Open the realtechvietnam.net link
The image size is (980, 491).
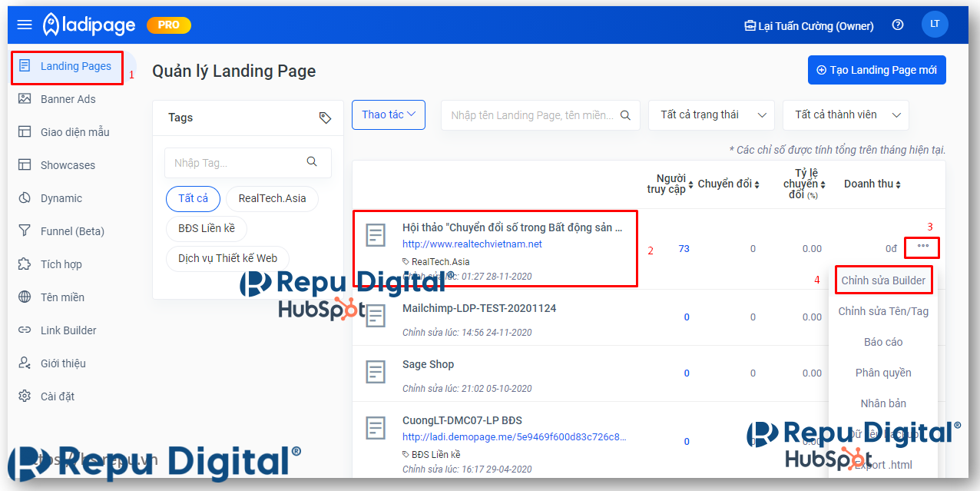[472, 244]
